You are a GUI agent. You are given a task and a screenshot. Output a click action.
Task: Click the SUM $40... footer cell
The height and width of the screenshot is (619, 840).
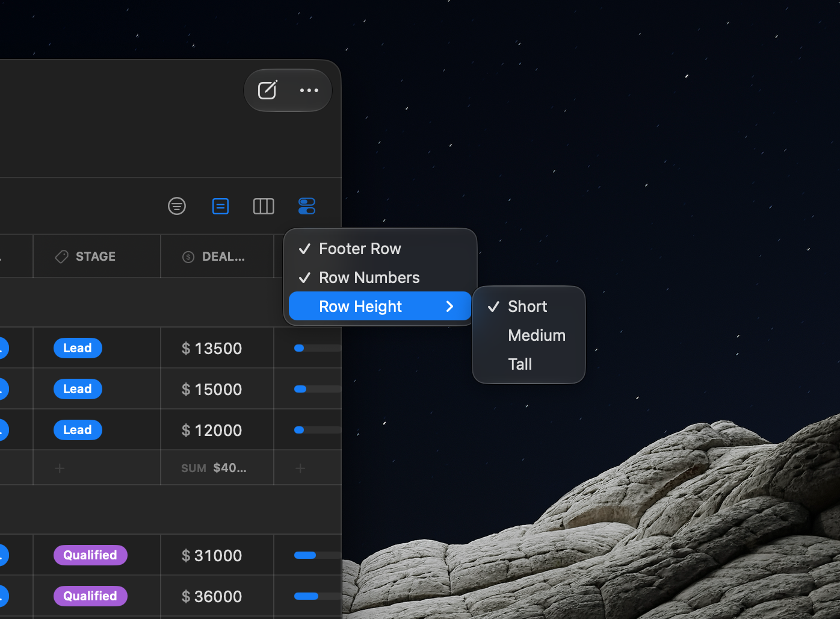point(217,468)
